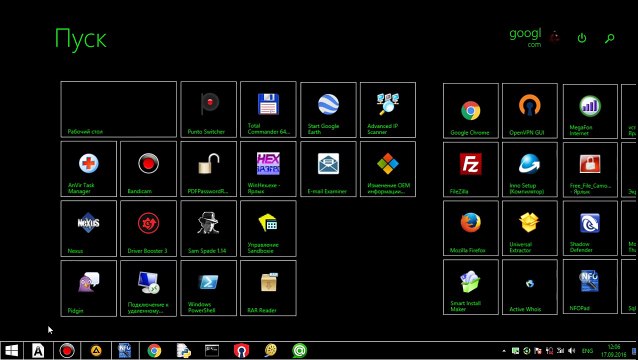Viewport: 638px width, 360px height.
Task: Open the red shield keyhole taskbar icon
Action: click(241, 351)
